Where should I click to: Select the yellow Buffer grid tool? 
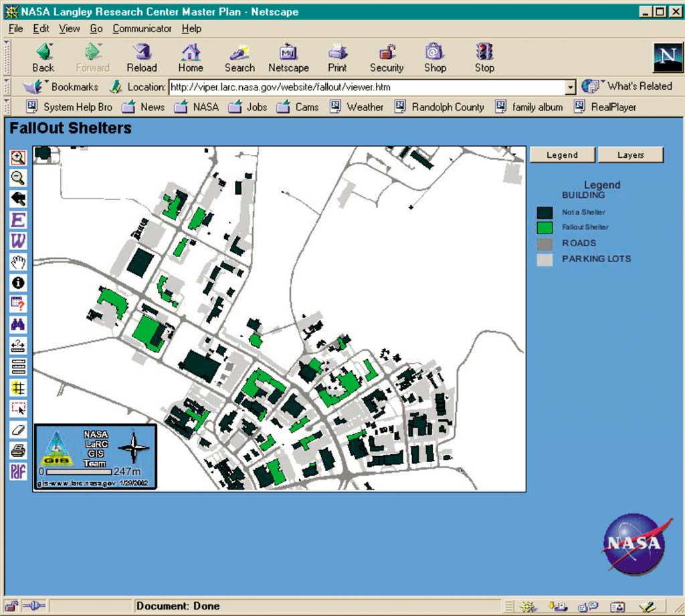[18, 387]
